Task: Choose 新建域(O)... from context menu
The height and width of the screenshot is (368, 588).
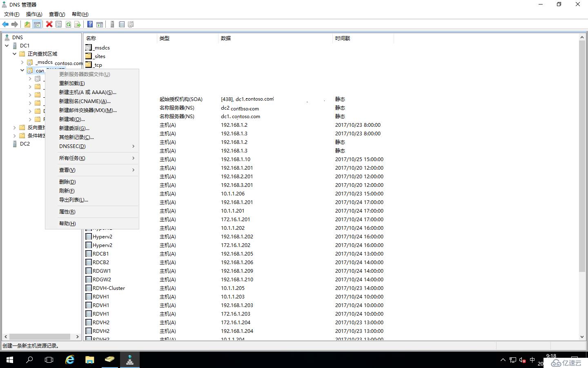Action: (92, 119)
